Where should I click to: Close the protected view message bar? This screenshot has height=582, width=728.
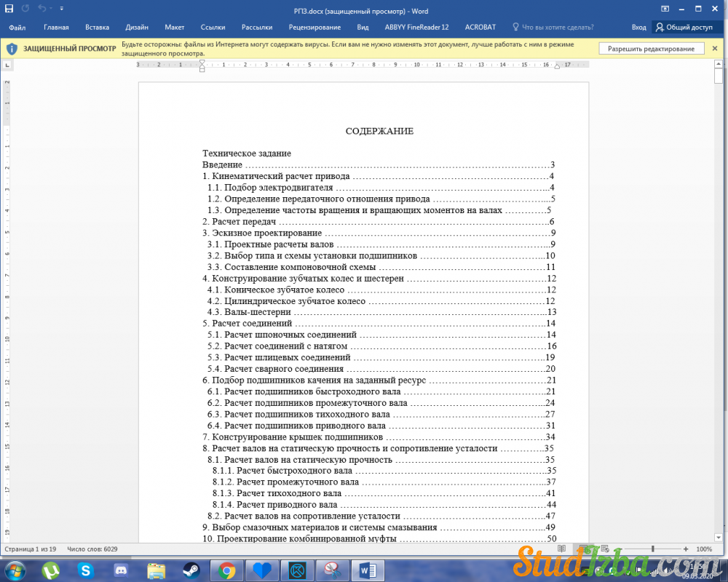pyautogui.click(x=715, y=48)
